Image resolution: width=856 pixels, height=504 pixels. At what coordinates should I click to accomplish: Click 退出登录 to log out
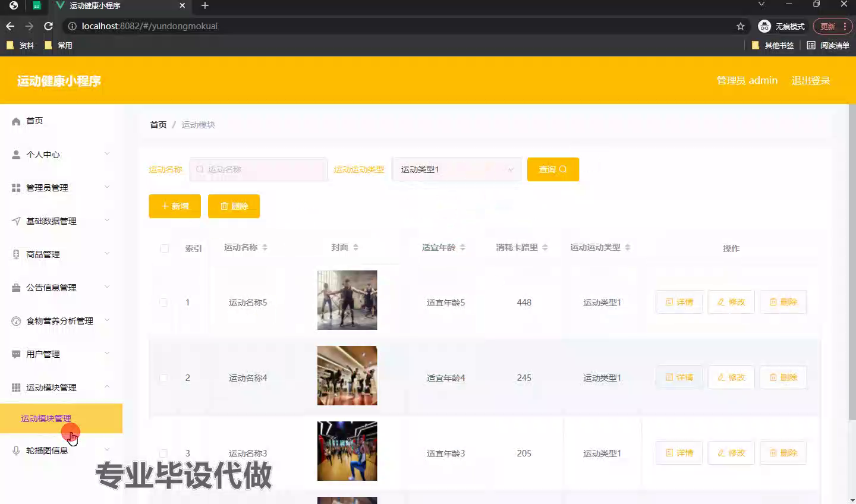pyautogui.click(x=810, y=81)
